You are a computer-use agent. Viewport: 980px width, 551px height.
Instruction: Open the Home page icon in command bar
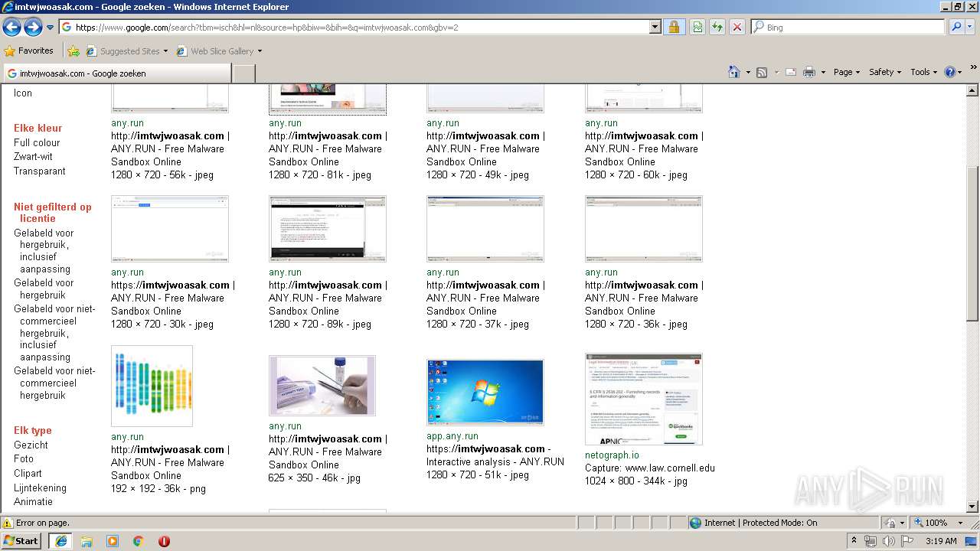click(x=734, y=72)
